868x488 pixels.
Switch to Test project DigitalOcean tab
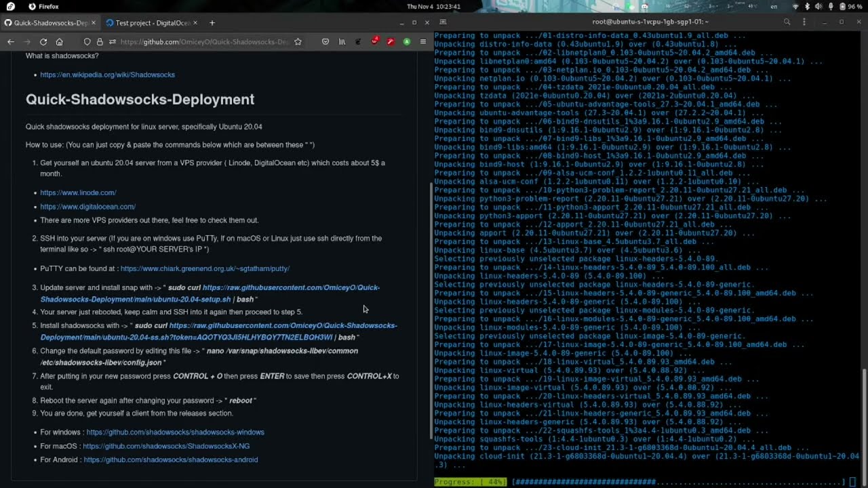point(153,23)
